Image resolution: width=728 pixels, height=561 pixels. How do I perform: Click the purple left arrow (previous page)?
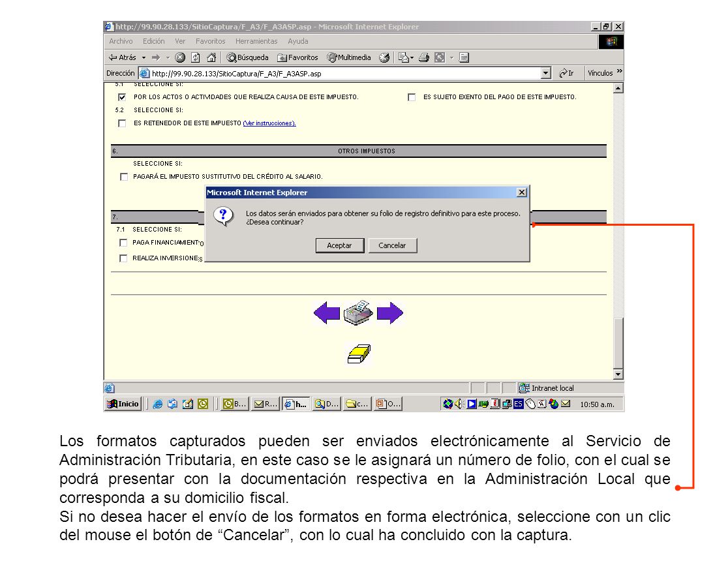coord(327,312)
